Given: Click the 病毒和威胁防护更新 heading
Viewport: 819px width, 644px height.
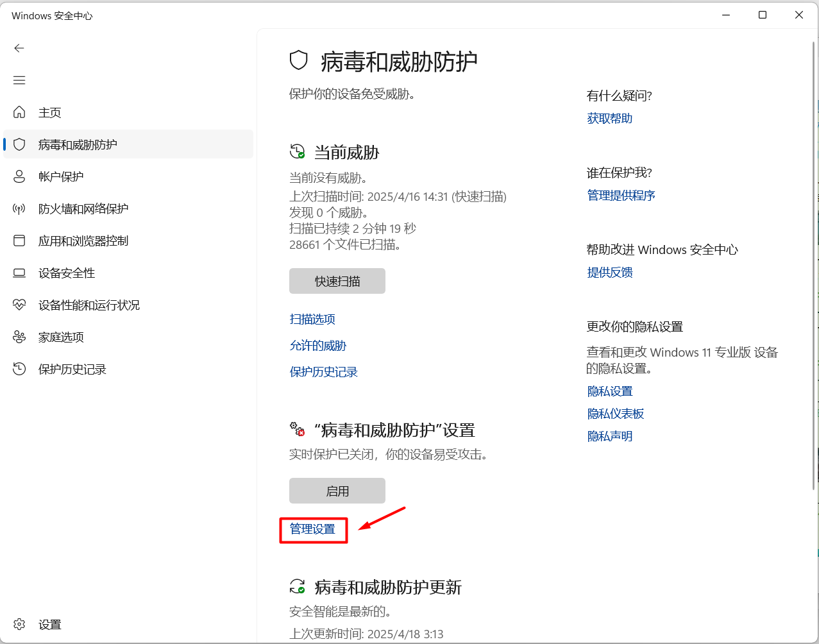Looking at the screenshot, I should point(388,587).
